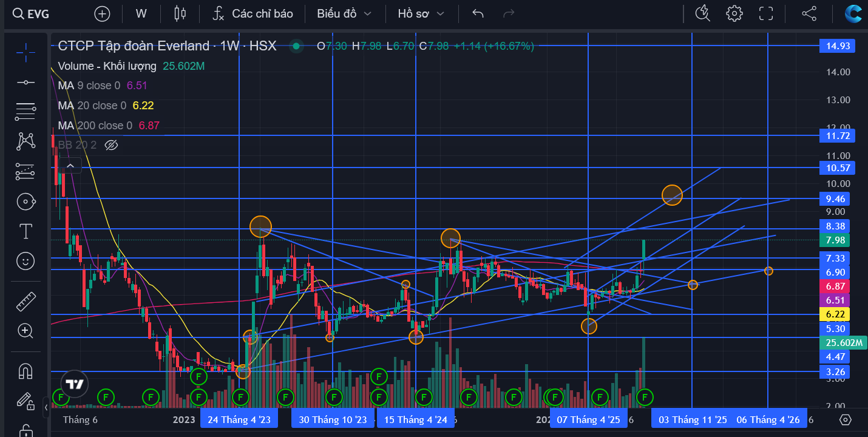Click the 06 Tháng 4 '26 date label
Viewport: 868px width, 437px height.
click(x=768, y=419)
